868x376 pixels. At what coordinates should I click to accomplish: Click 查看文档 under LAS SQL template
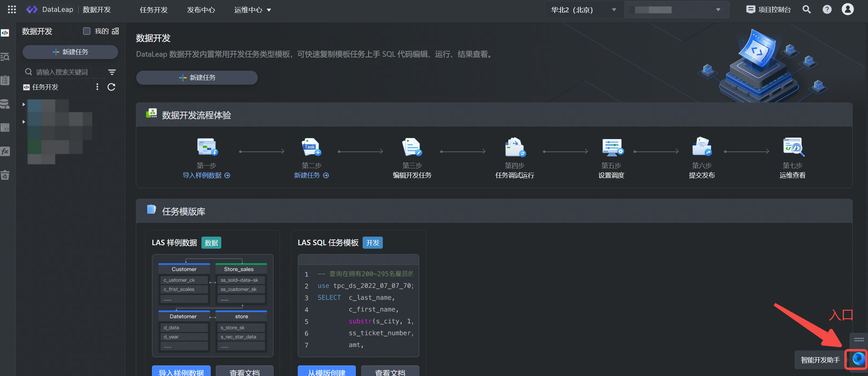[x=390, y=371]
